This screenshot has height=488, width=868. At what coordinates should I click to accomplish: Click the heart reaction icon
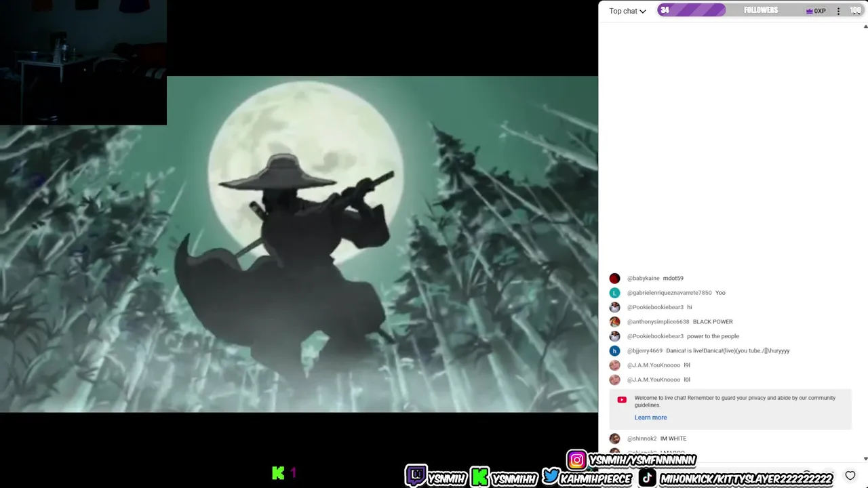point(850,475)
